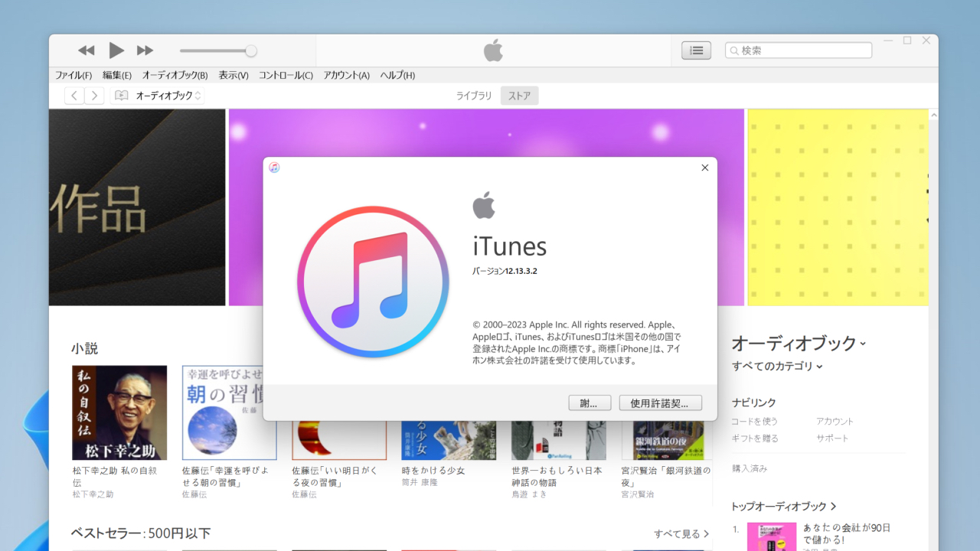Open the オーディオブック media type dropdown

pyautogui.click(x=158, y=96)
